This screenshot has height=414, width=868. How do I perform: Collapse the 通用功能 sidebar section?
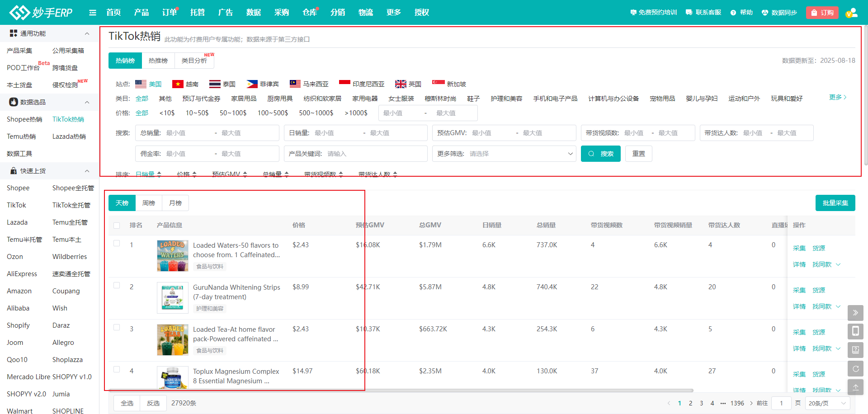coord(87,33)
